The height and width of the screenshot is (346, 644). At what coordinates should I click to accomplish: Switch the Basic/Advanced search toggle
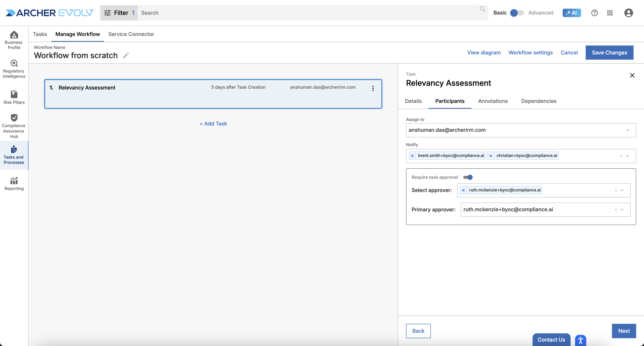517,13
